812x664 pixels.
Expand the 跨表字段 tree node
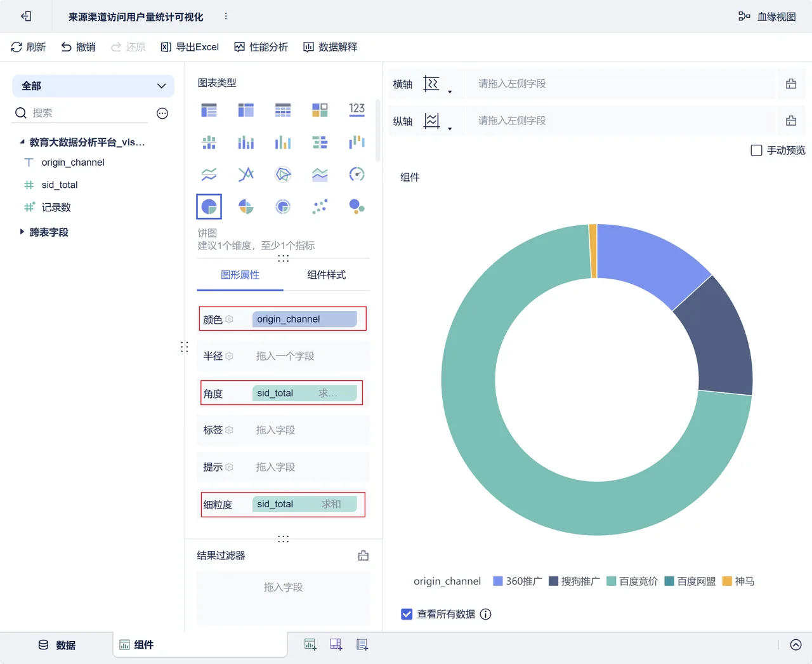(22, 232)
